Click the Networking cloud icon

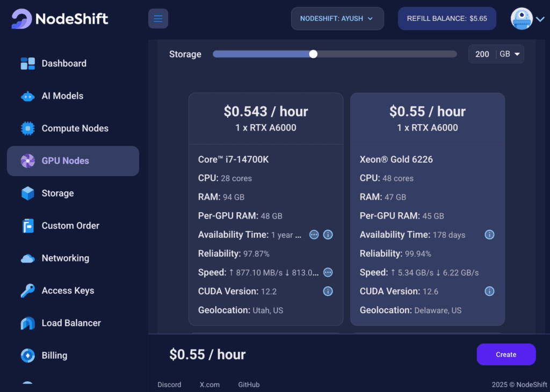[28, 258]
